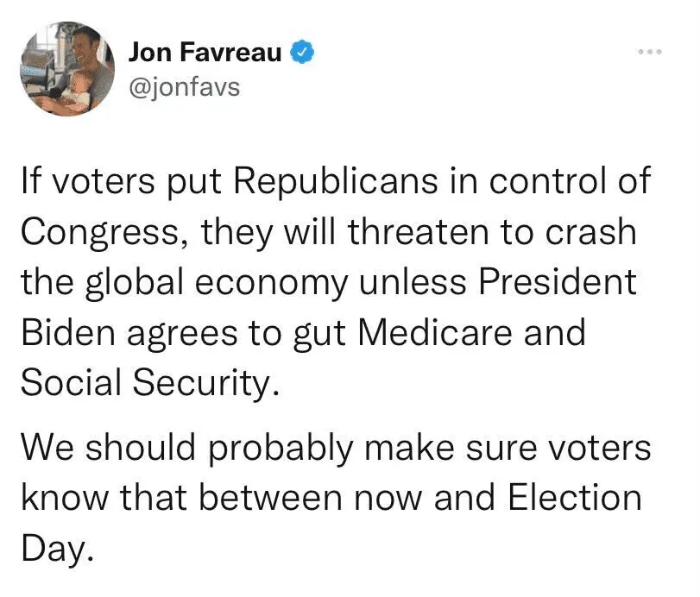700x597 pixels.
Task: Click the word "Medicare" in the tweet
Action: click(432, 332)
